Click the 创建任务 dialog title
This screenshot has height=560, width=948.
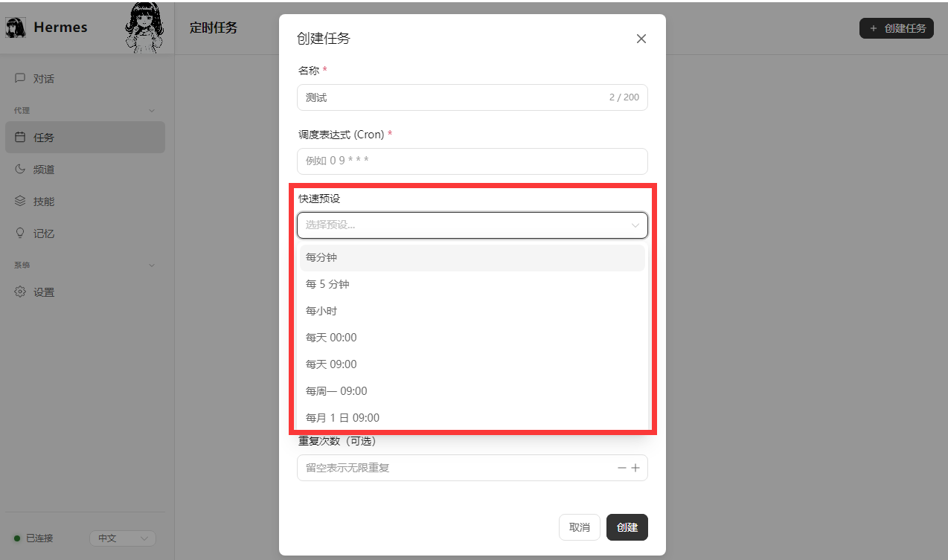click(x=324, y=39)
